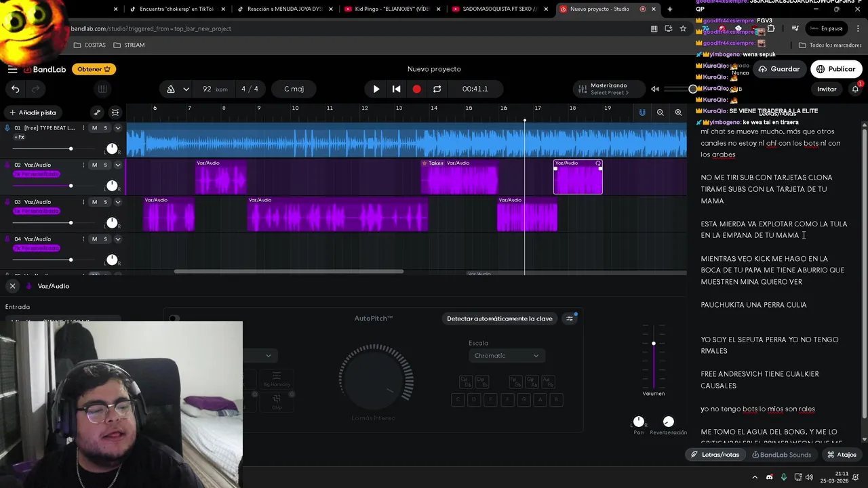The image size is (868, 488).
Task: Click the Obtener membership button
Action: click(x=94, y=69)
